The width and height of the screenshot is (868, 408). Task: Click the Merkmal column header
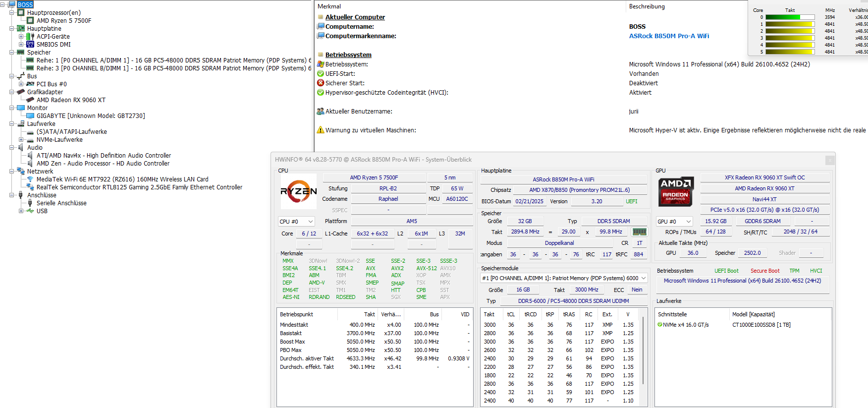pos(329,6)
